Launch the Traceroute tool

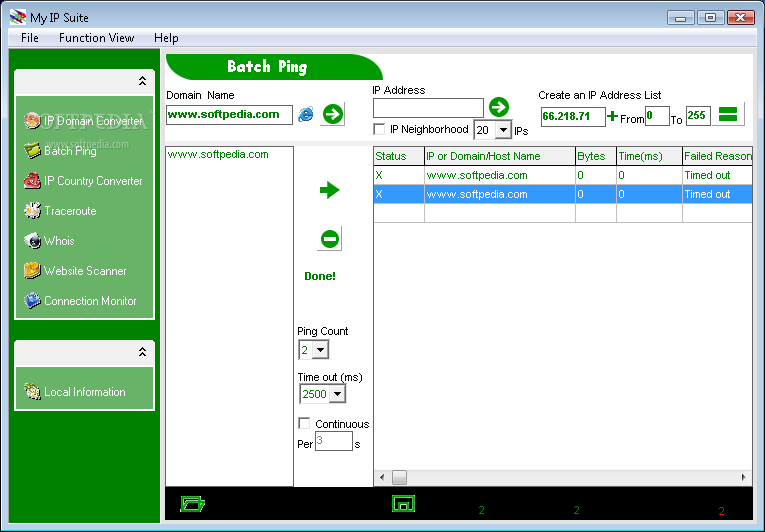coord(60,211)
